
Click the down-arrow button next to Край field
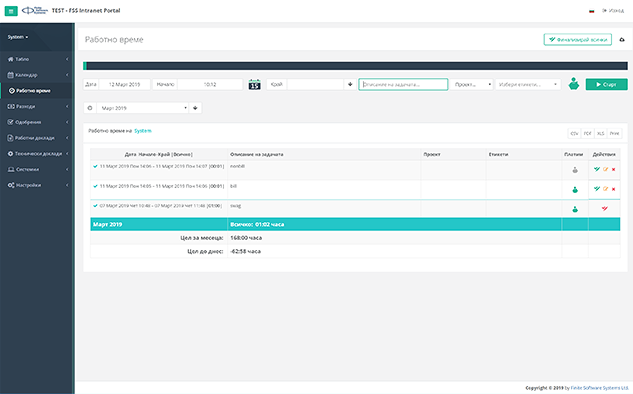pyautogui.click(x=350, y=84)
